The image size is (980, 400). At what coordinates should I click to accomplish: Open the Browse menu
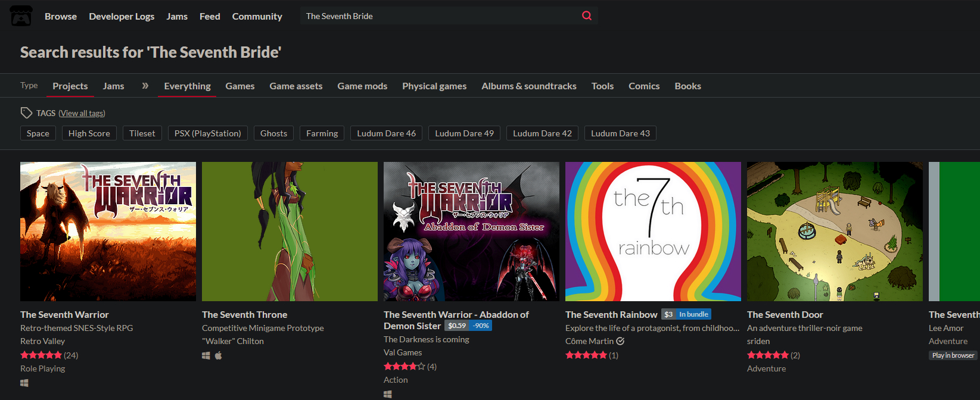[x=61, y=16]
